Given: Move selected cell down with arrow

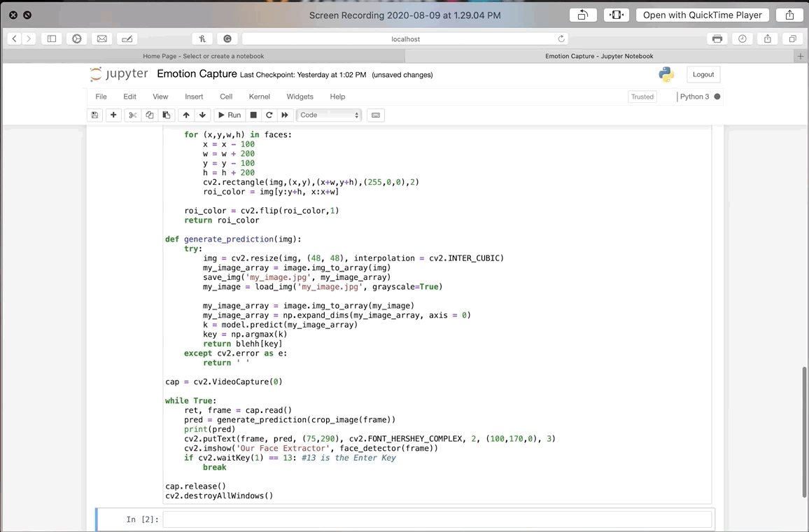Looking at the screenshot, I should pos(202,115).
